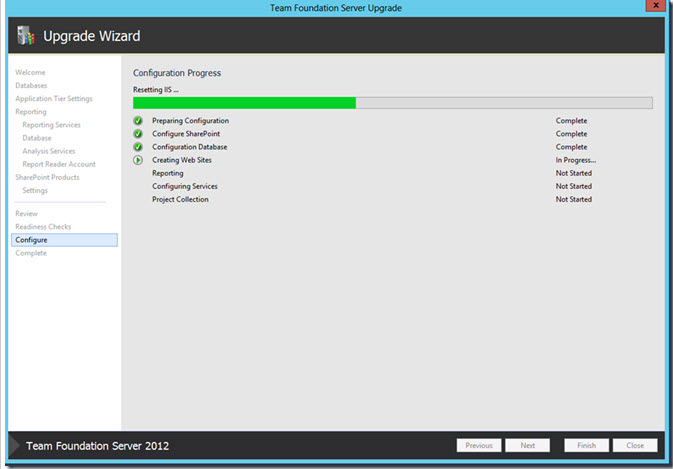This screenshot has width=673, height=469.
Task: Click the Upgrade Wizard server icon
Action: click(25, 36)
